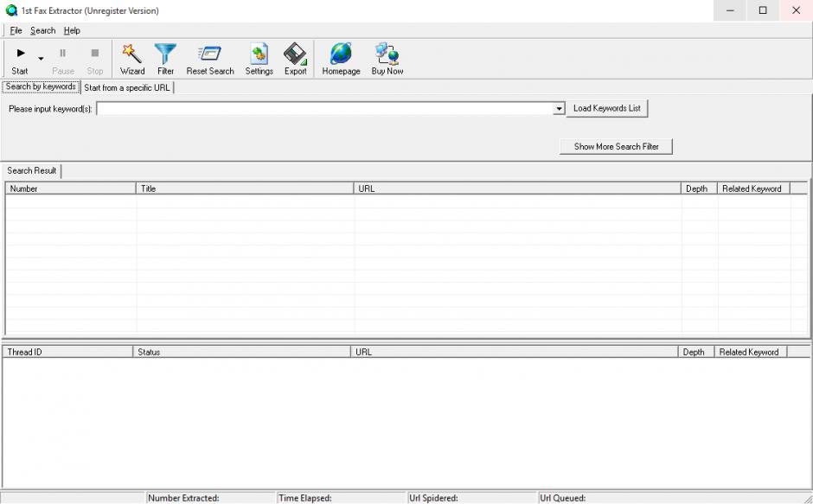813x504 pixels.
Task: Click the Time Elapsed status bar entry
Action: point(341,498)
